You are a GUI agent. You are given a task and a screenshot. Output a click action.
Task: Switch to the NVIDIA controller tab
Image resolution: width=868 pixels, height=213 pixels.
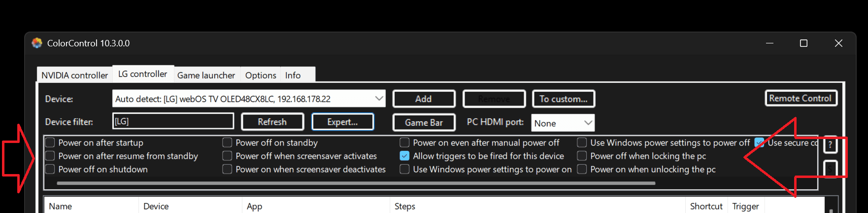click(74, 75)
